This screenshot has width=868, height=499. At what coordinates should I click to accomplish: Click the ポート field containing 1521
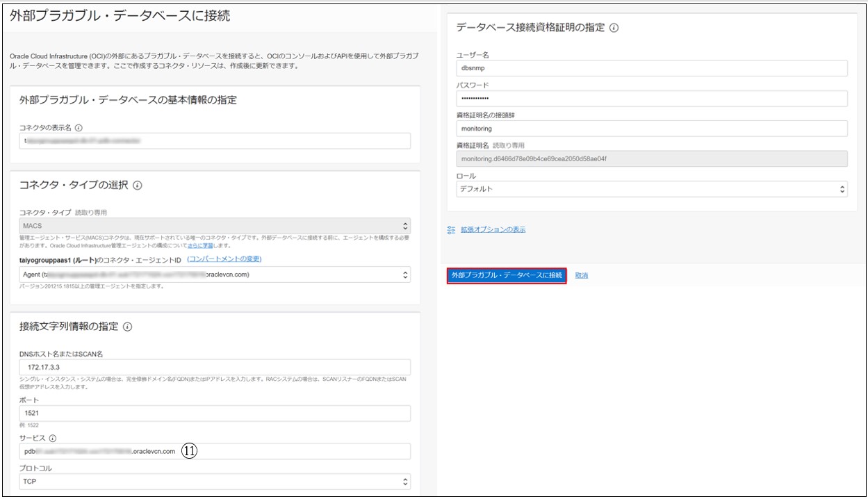[215, 414]
